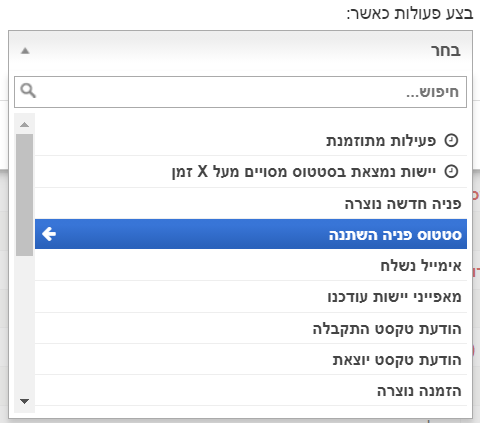Click the scrollbar down arrow in the list
Screen dimensions: 480x423
pos(25,401)
